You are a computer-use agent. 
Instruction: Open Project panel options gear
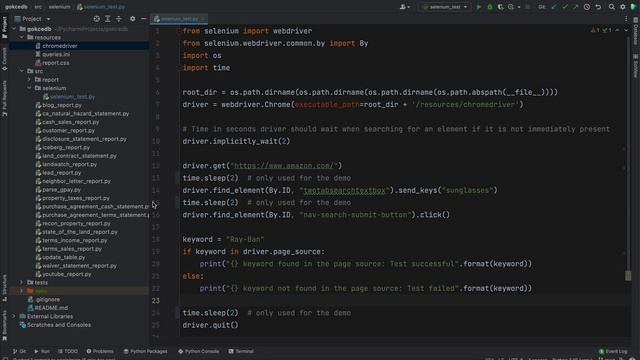(x=133, y=19)
